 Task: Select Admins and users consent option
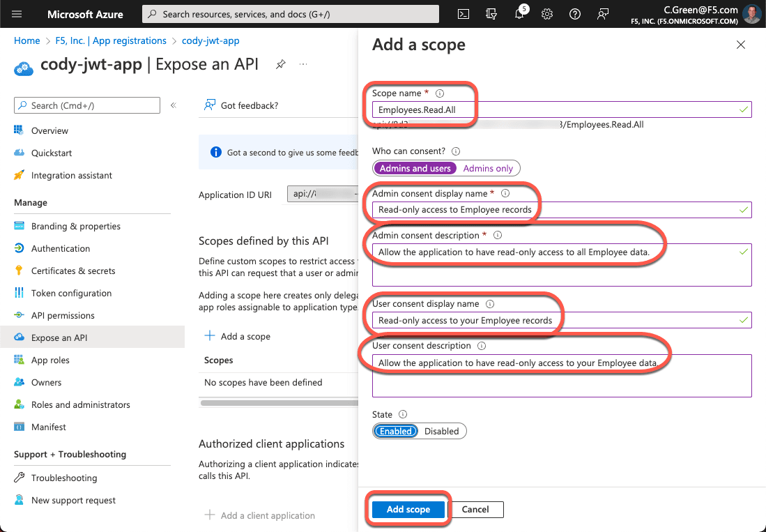tap(415, 168)
